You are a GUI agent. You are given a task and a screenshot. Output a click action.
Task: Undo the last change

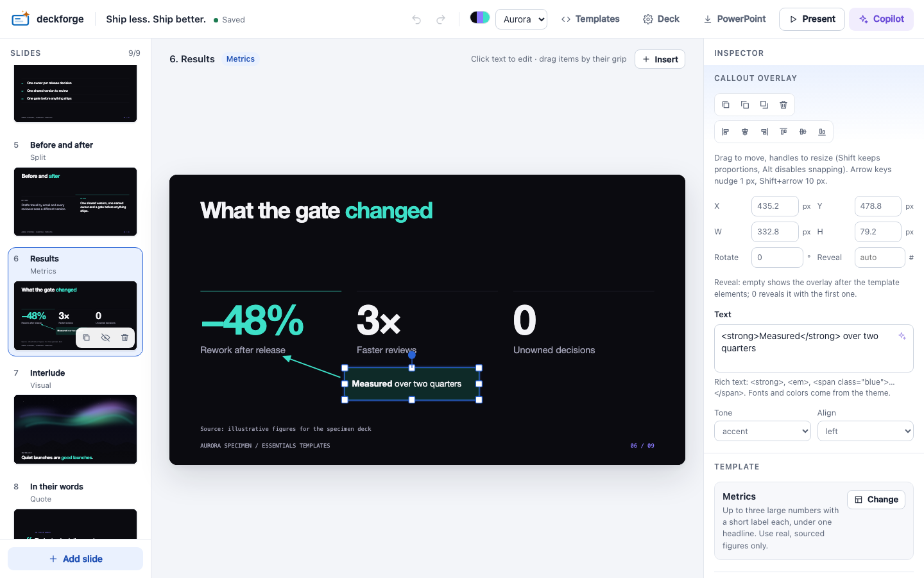[416, 19]
